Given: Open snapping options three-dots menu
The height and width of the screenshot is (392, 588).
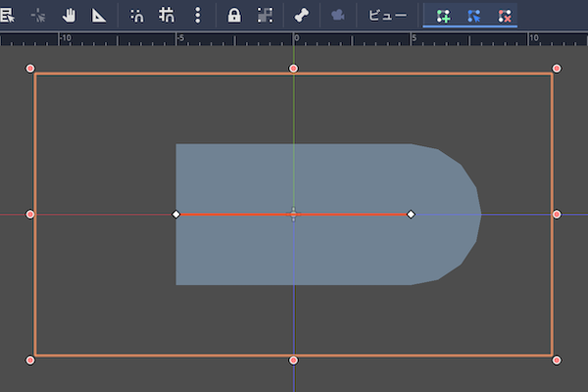Looking at the screenshot, I should point(198,16).
